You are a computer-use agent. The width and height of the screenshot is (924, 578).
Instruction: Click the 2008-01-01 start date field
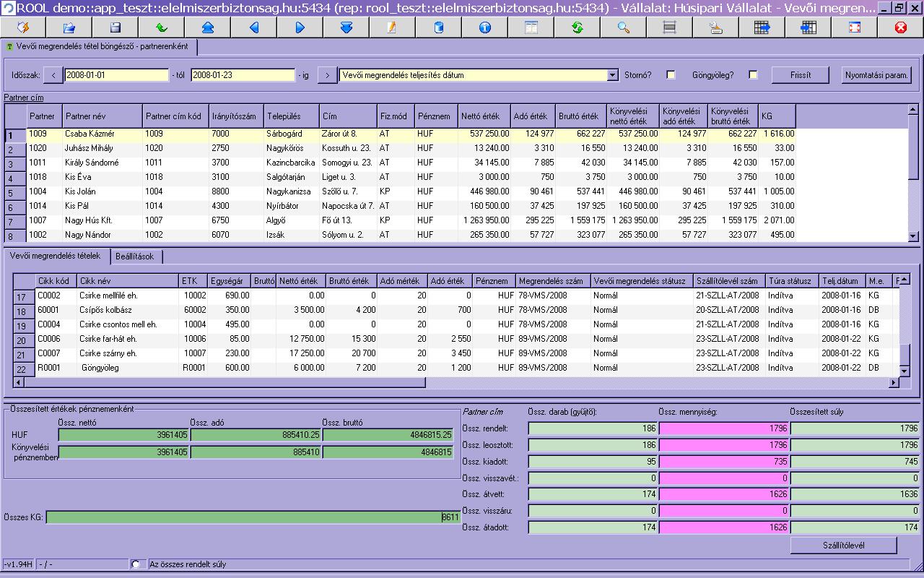(x=115, y=75)
